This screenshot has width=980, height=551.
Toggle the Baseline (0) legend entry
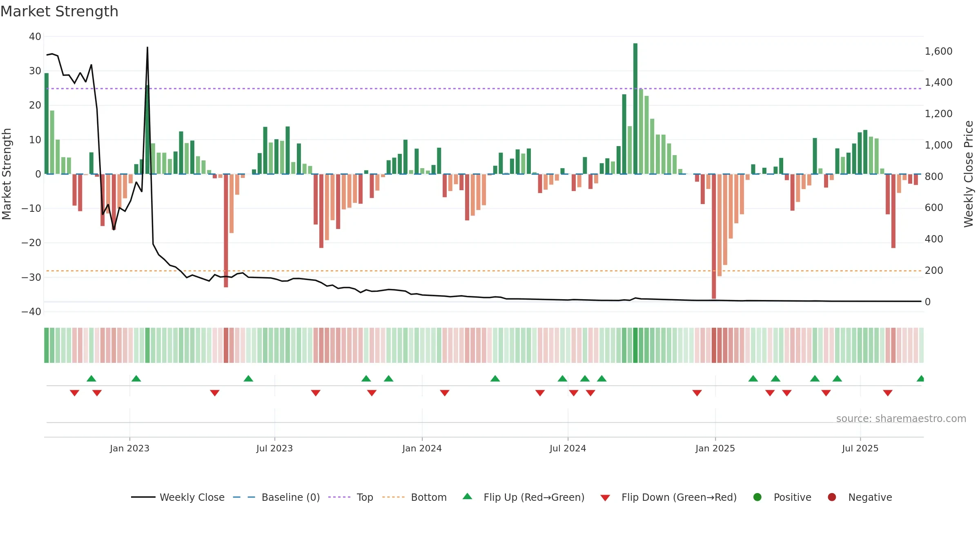[x=276, y=497]
